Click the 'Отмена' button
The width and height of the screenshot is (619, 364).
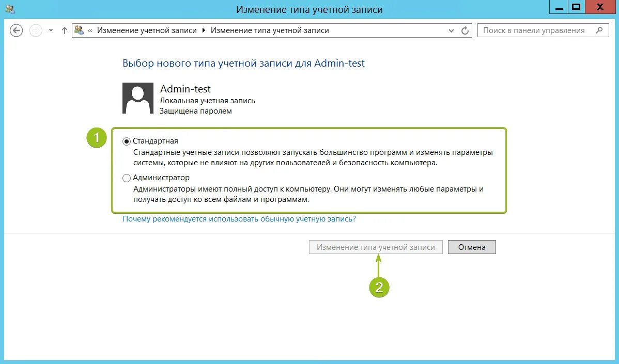point(472,247)
